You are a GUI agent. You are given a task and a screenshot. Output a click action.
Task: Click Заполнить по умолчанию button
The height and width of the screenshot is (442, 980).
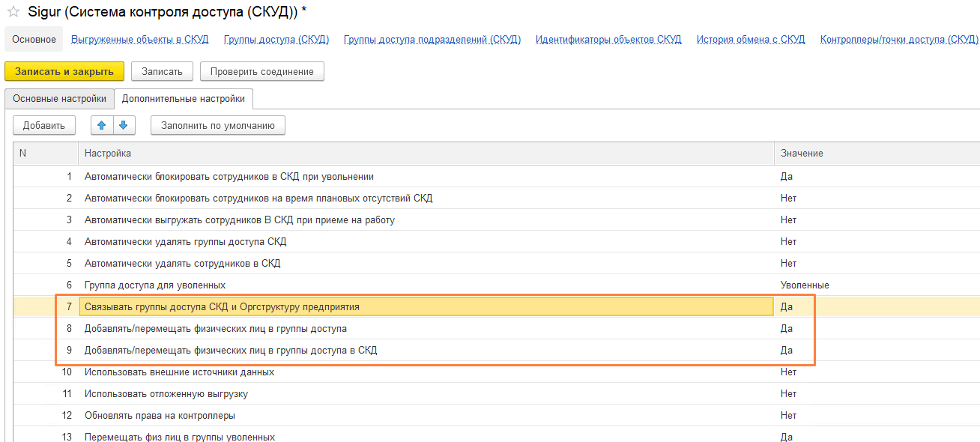pos(218,125)
